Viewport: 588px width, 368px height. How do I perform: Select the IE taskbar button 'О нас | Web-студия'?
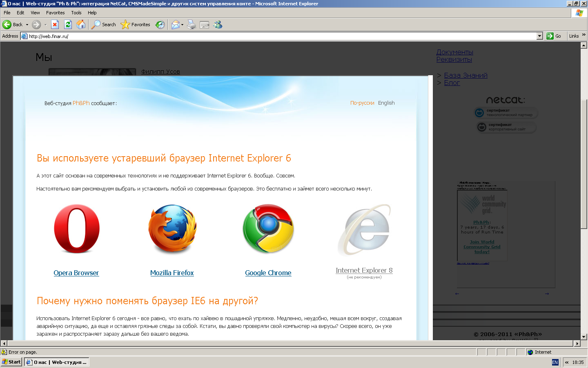click(56, 362)
